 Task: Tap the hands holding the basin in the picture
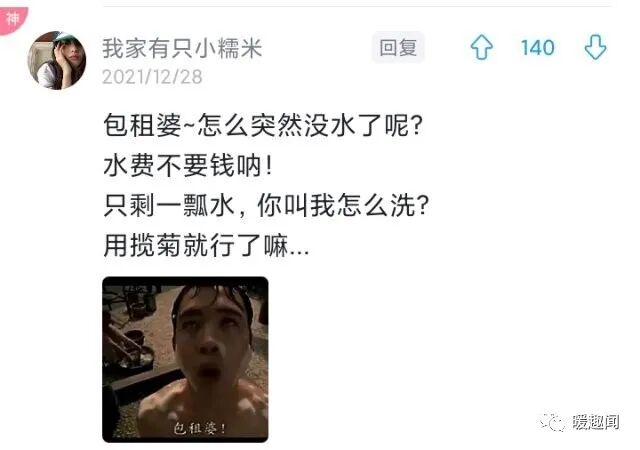click(127, 345)
